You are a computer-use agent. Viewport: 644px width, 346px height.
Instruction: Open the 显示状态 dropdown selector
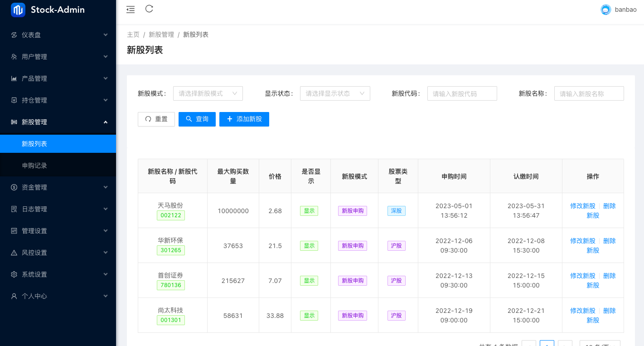tap(335, 93)
